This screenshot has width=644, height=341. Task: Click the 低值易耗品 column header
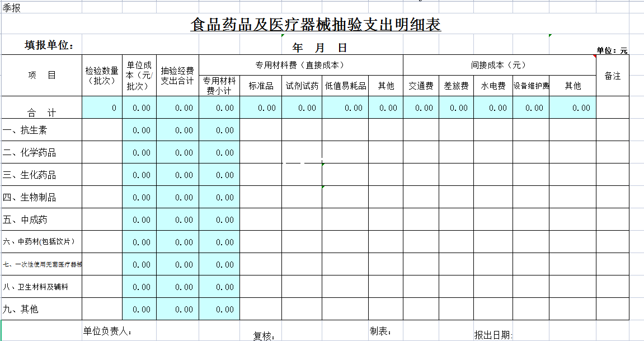[x=345, y=86]
